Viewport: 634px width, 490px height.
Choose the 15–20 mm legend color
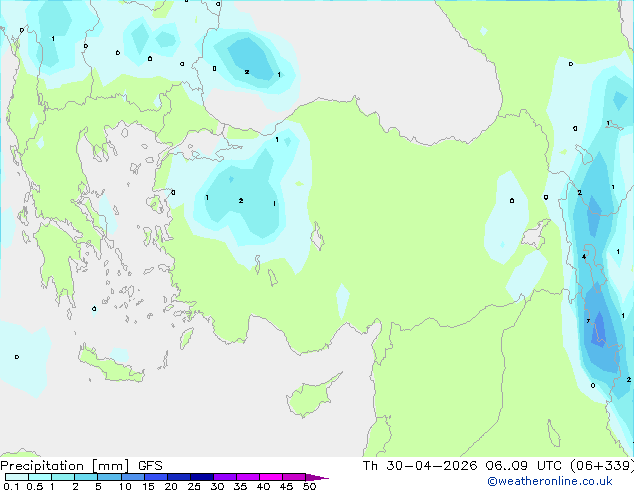coord(156,477)
